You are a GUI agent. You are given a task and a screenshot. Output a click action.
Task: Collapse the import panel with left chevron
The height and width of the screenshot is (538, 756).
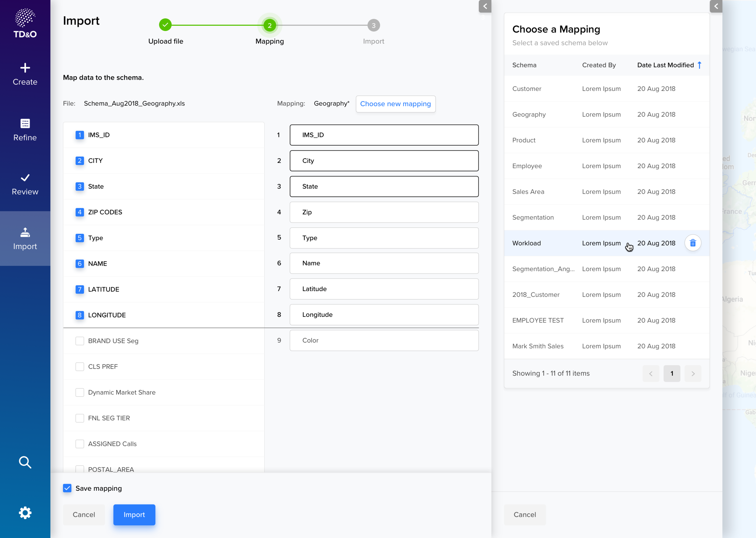point(485,6)
